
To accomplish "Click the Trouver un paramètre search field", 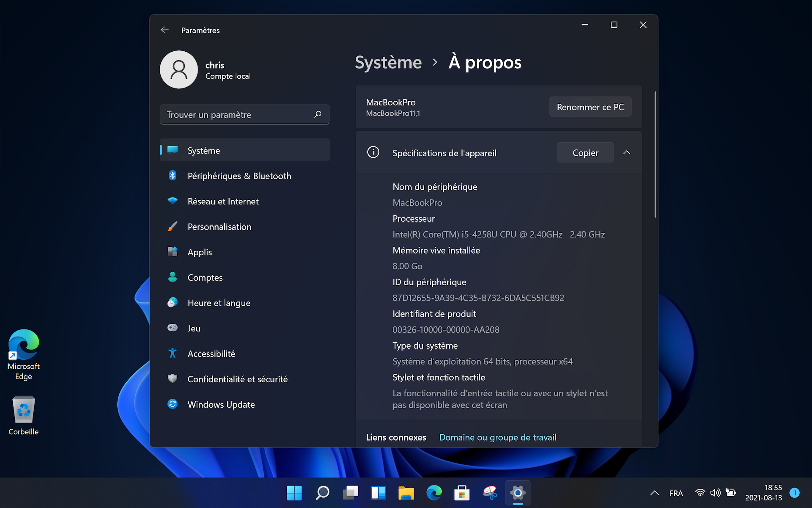I will [245, 114].
